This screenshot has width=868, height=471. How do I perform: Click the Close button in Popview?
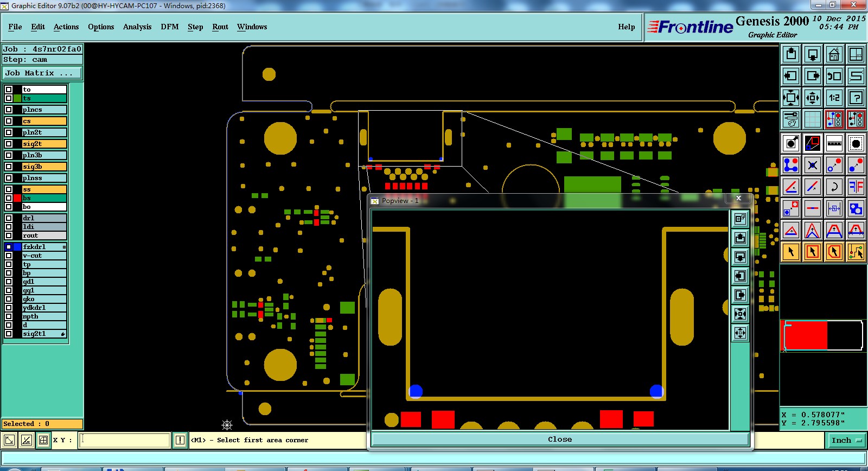[x=560, y=440]
